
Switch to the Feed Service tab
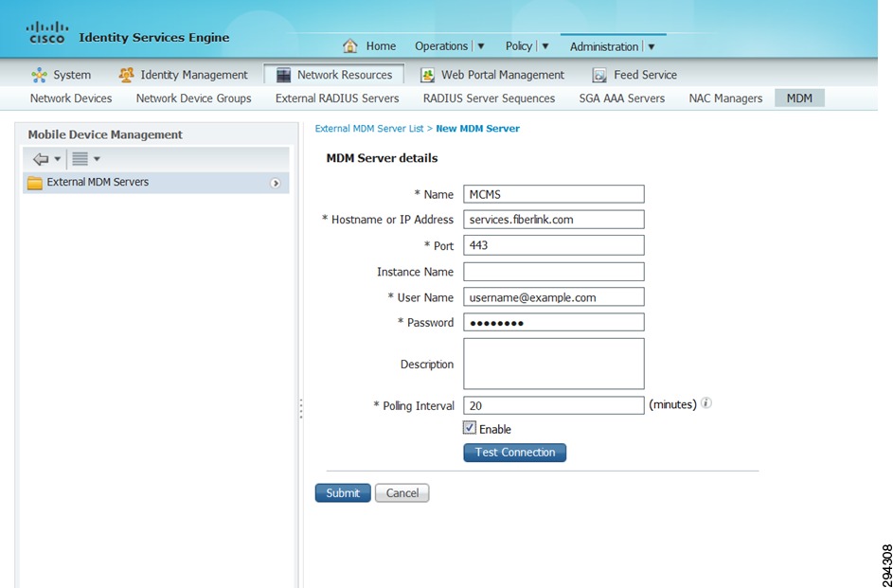coord(634,75)
